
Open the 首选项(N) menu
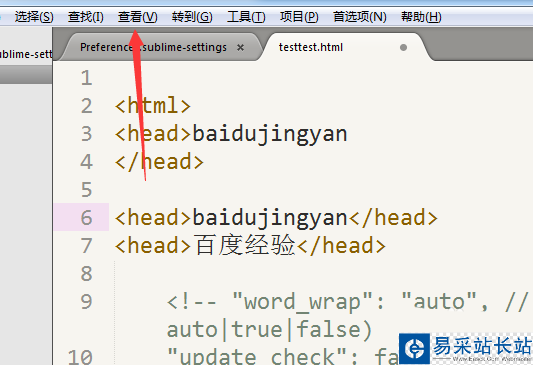(x=359, y=17)
